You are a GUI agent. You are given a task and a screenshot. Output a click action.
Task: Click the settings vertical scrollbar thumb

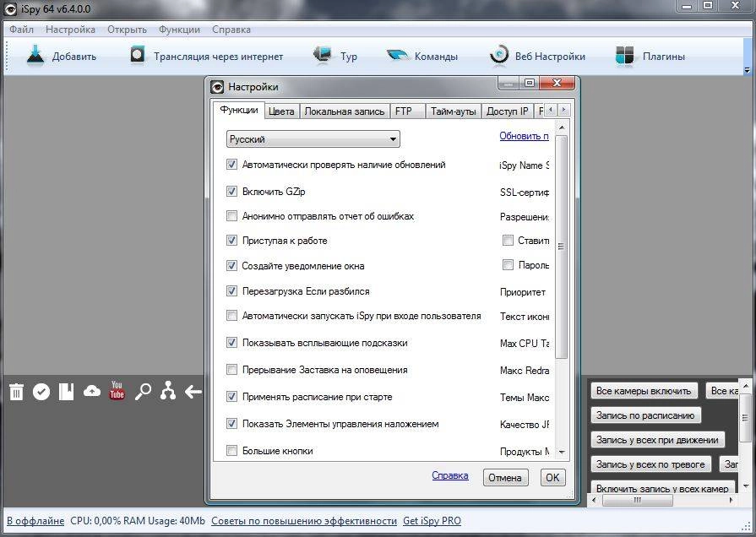(x=561, y=247)
